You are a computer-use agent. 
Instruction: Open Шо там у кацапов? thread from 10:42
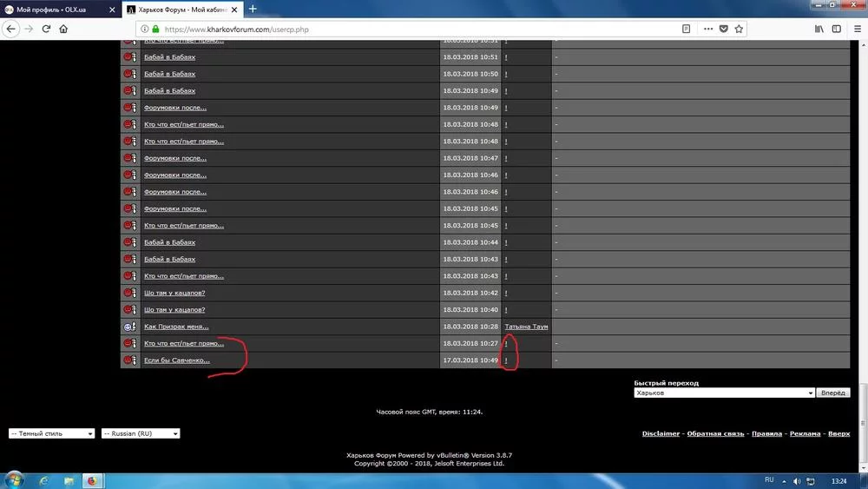[174, 293]
